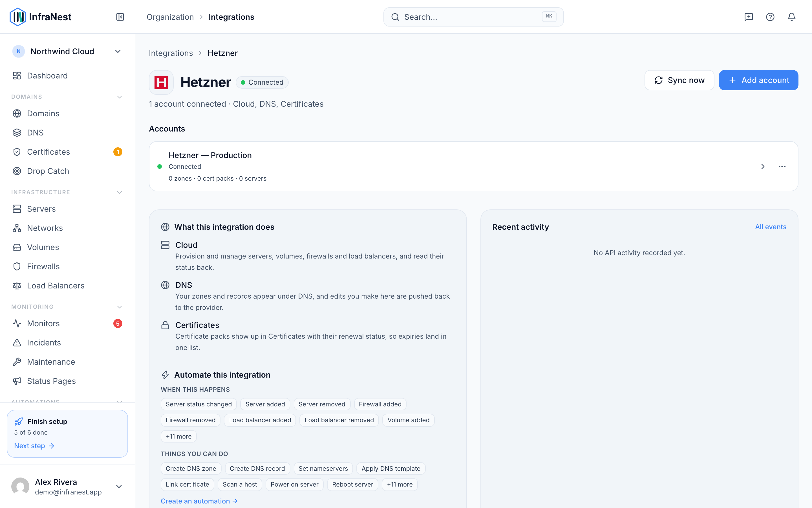Screen dimensions: 812x508
Task: Select Scan a host action chip
Action: (x=240, y=485)
